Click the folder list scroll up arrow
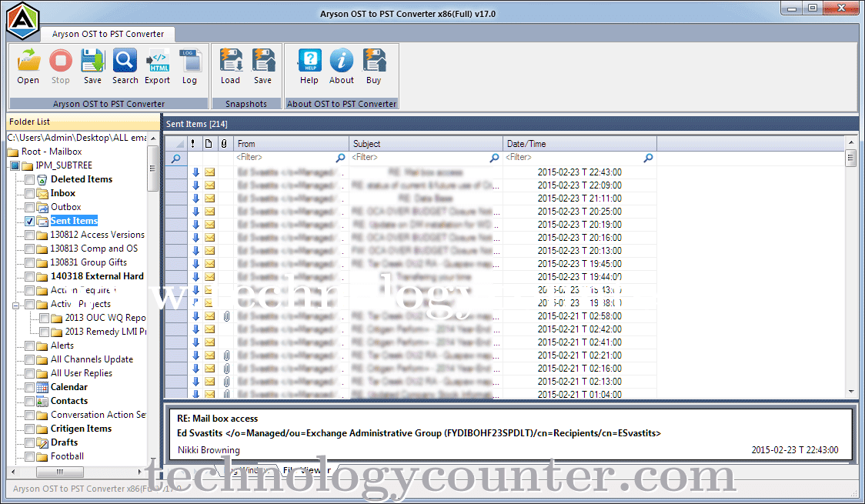865x504 pixels. pos(153,138)
